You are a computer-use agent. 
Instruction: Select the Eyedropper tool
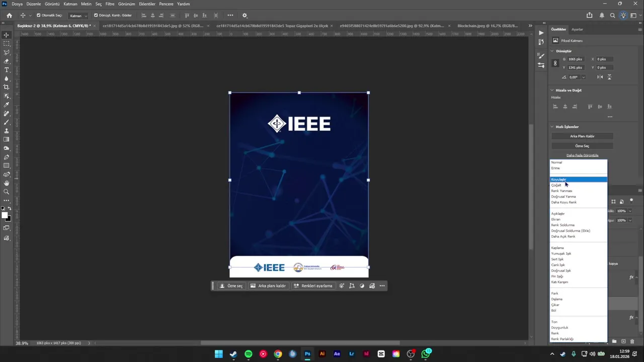(7, 105)
